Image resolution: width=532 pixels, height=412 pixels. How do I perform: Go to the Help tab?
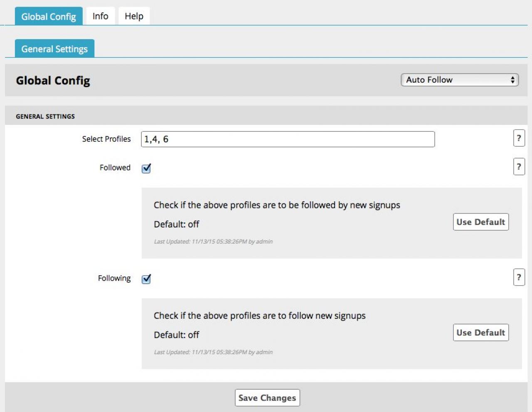click(x=134, y=16)
